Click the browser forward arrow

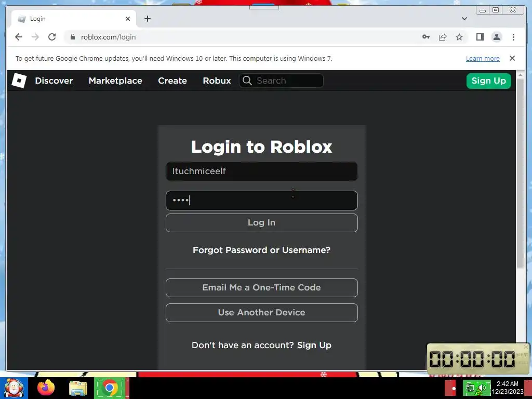pyautogui.click(x=35, y=37)
